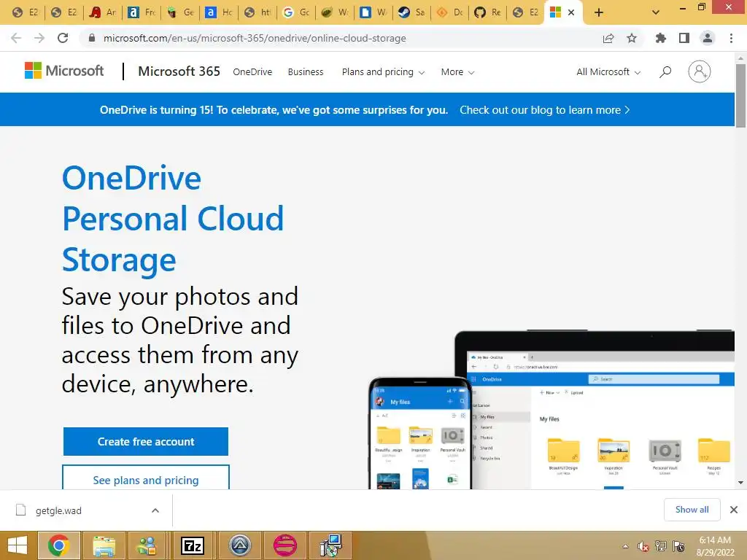Expand the More menu
747x560 pixels.
[x=457, y=72]
